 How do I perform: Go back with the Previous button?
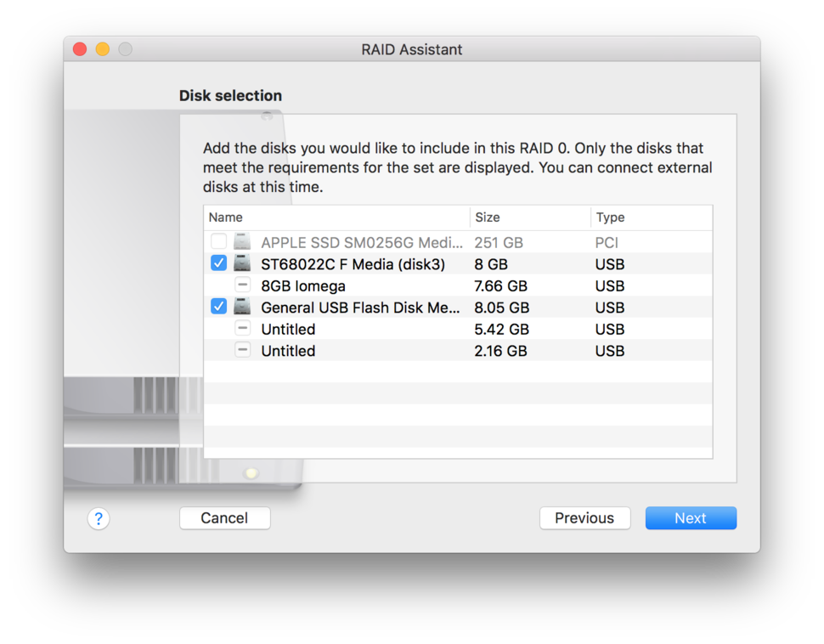point(585,517)
